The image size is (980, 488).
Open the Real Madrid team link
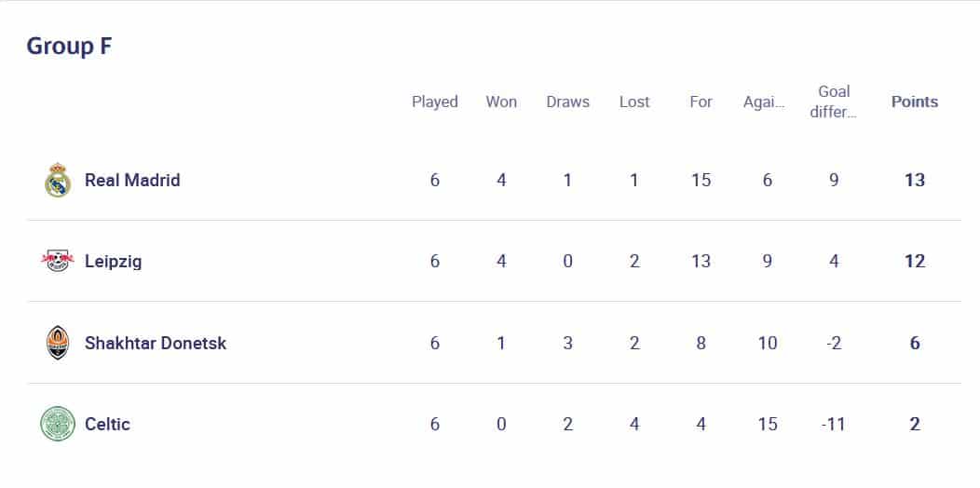coord(132,180)
